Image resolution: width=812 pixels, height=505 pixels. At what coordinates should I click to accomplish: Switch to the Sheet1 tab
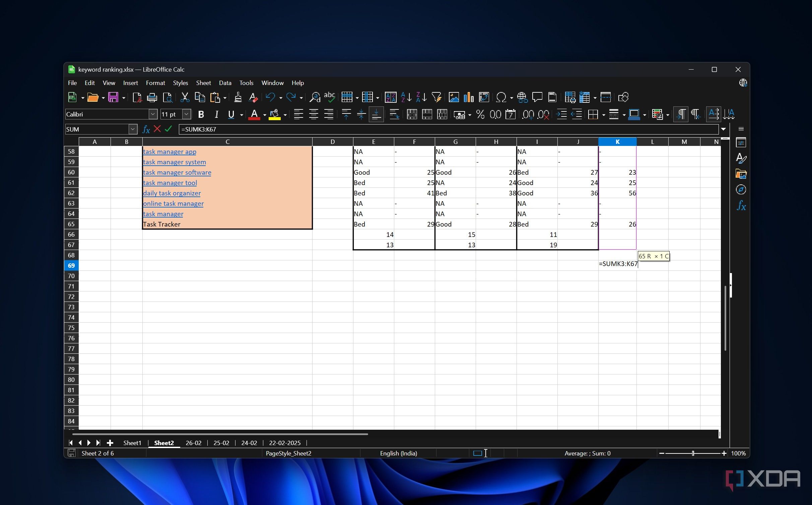click(x=132, y=443)
